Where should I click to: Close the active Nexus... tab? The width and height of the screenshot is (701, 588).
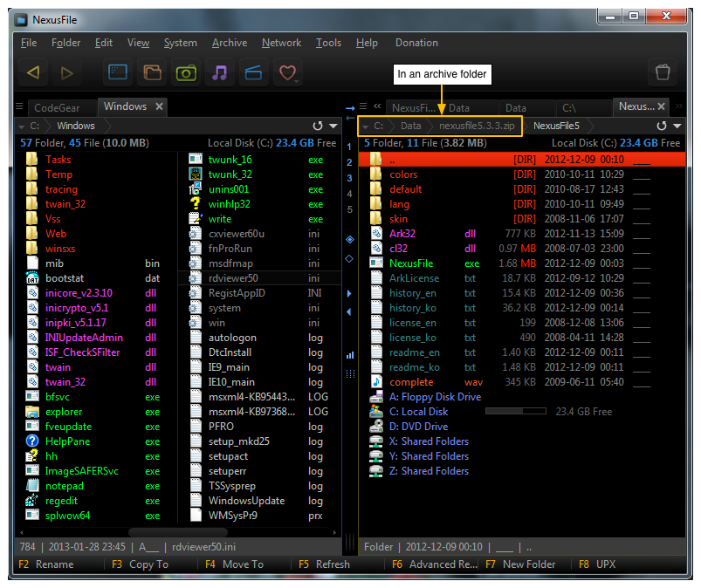coord(661,106)
